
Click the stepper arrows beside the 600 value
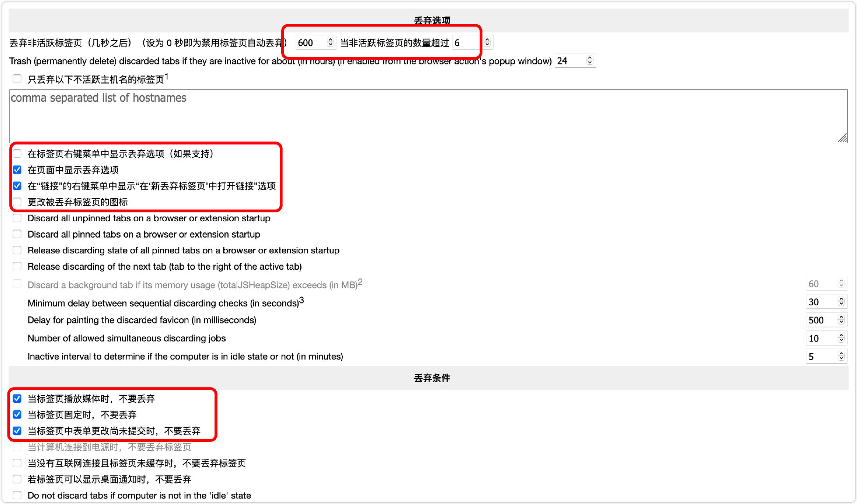point(331,42)
